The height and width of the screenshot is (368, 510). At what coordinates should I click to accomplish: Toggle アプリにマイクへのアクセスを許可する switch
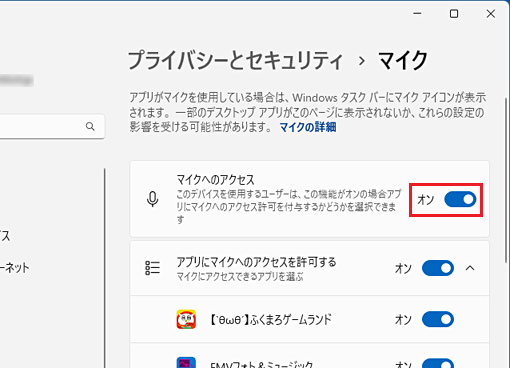click(x=438, y=268)
